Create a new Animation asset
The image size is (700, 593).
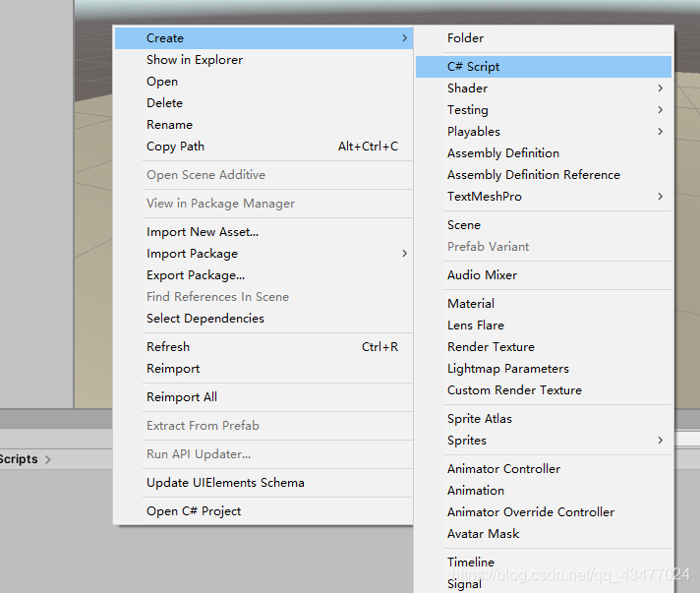[x=544, y=491]
